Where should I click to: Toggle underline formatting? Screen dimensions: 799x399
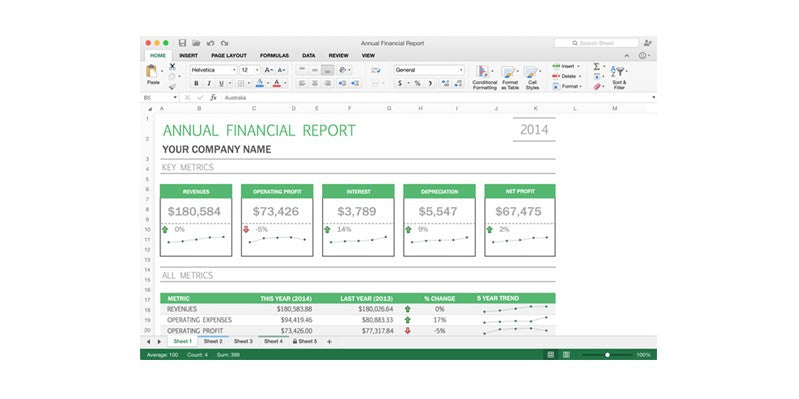[221, 84]
